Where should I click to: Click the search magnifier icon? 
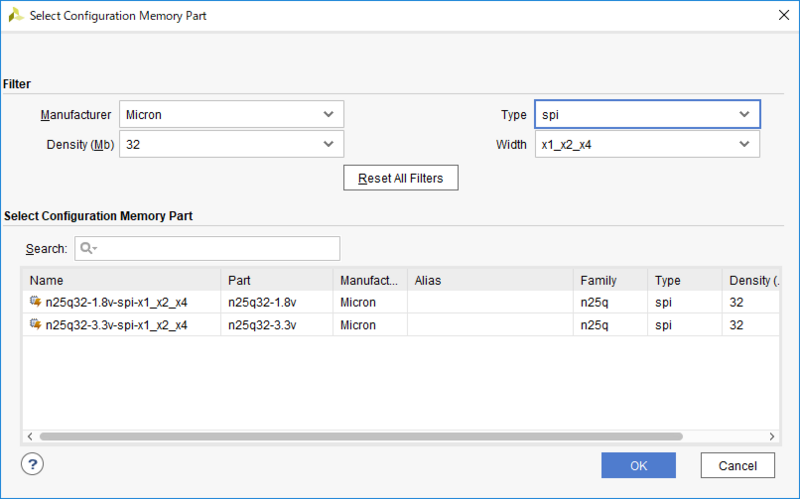pyautogui.click(x=87, y=248)
